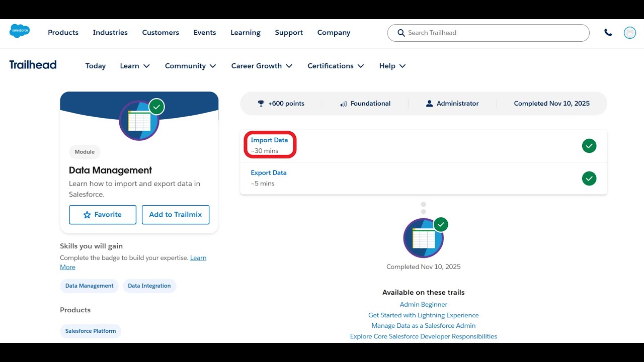The height and width of the screenshot is (362, 644).
Task: Open the Export Data unit
Action: point(269,173)
